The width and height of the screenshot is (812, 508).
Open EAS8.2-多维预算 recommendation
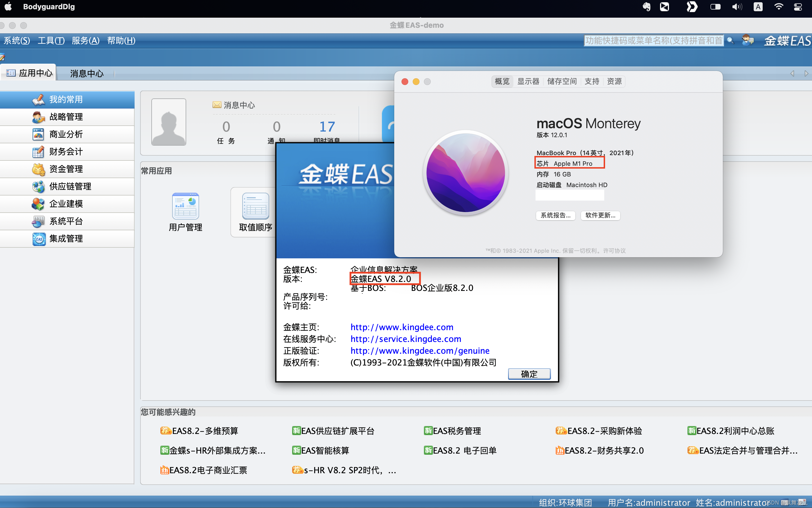click(x=199, y=431)
